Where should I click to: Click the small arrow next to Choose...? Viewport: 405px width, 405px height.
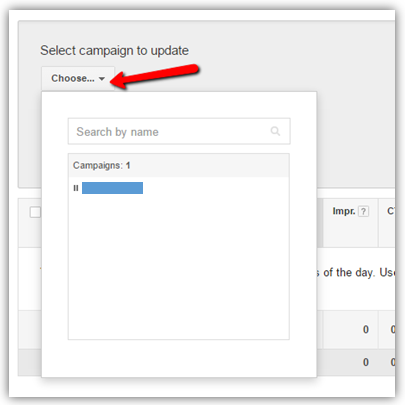102,79
